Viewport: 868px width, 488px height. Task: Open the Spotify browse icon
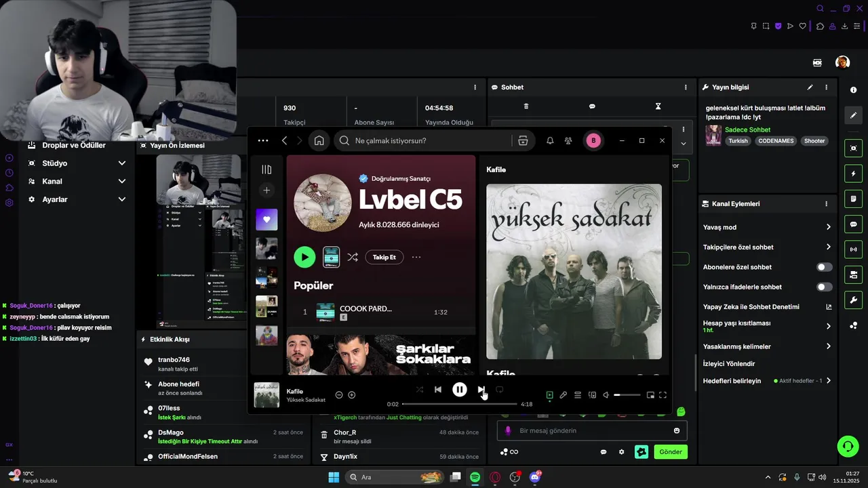(x=523, y=141)
